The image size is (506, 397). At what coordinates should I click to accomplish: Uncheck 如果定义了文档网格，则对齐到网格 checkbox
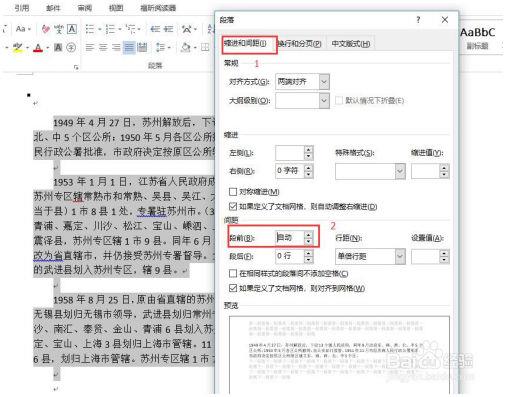[233, 288]
